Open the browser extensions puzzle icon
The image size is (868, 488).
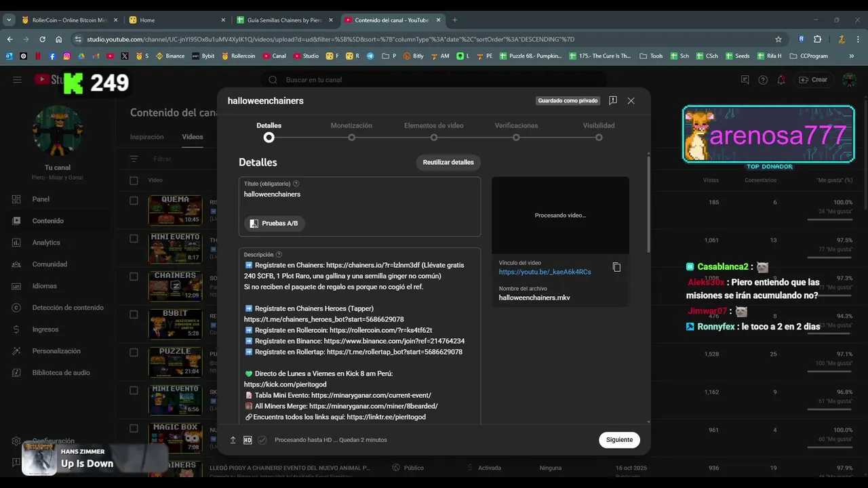click(x=817, y=39)
